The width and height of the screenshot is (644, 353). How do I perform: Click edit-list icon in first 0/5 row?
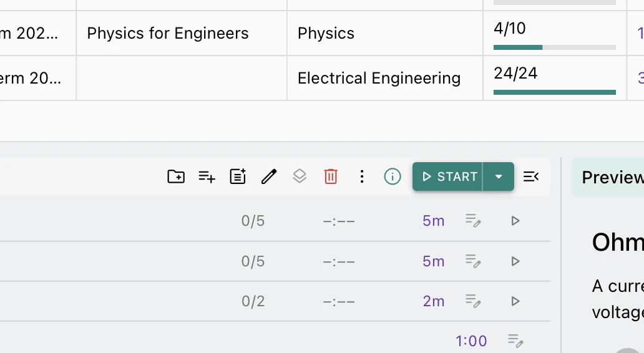[x=473, y=220]
